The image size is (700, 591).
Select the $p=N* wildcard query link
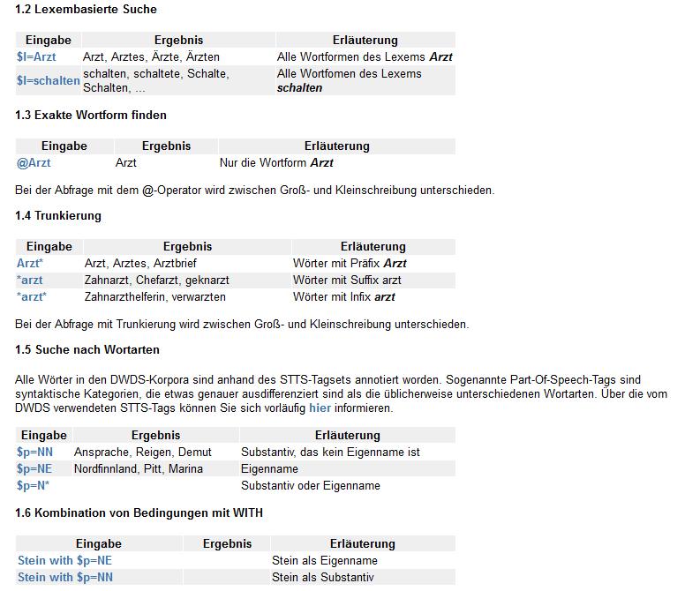(x=33, y=485)
